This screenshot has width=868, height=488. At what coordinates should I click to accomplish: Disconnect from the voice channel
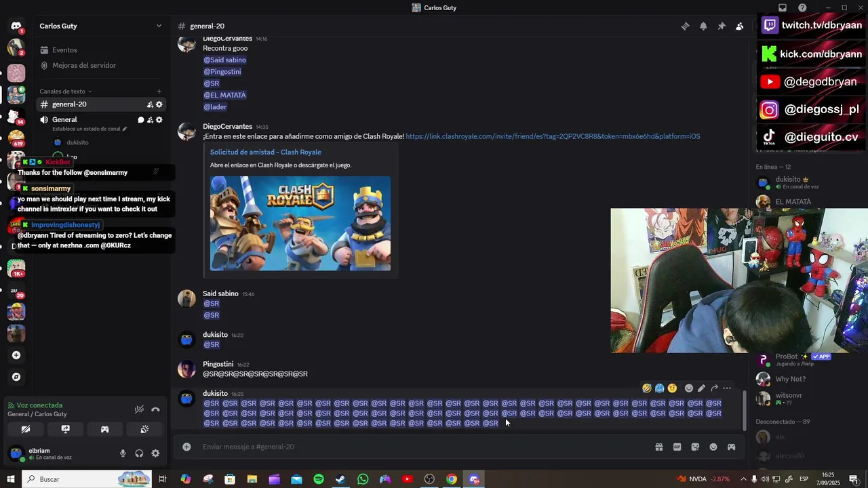click(x=155, y=409)
